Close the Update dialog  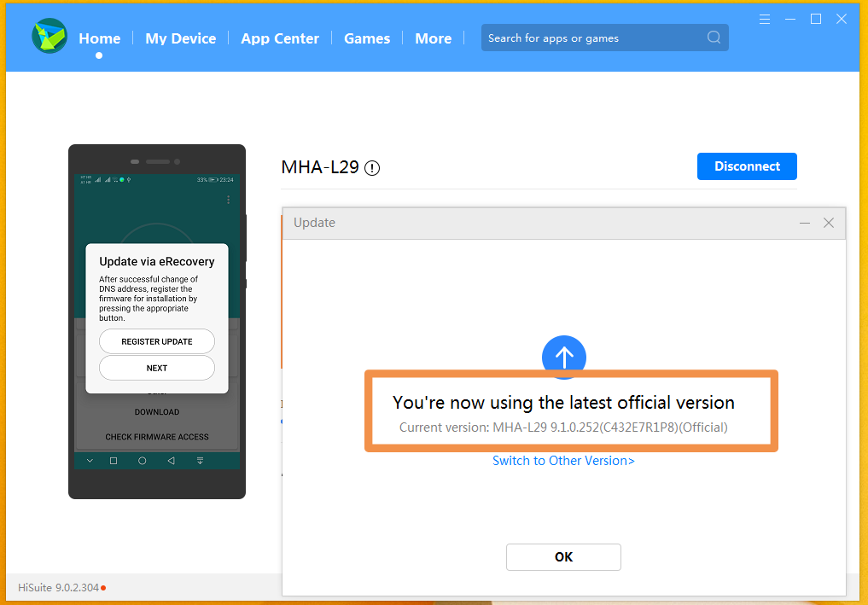pyautogui.click(x=829, y=223)
